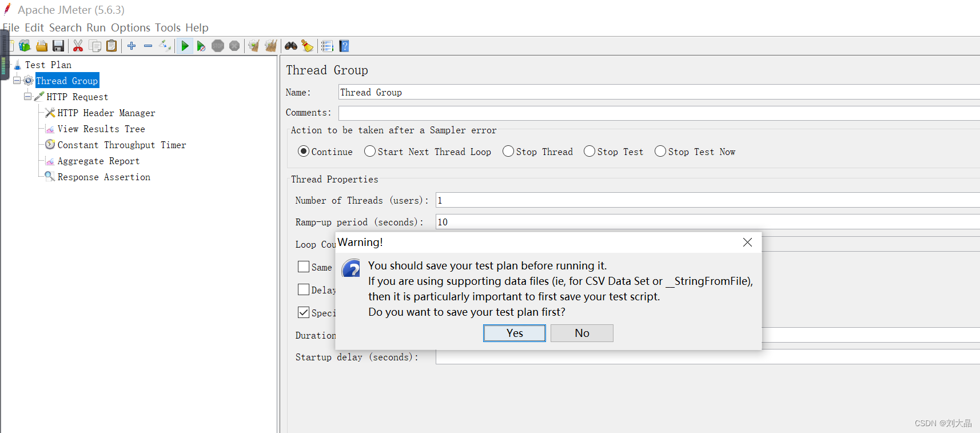This screenshot has width=980, height=433.
Task: Click the Comments input field
Action: pos(659,113)
